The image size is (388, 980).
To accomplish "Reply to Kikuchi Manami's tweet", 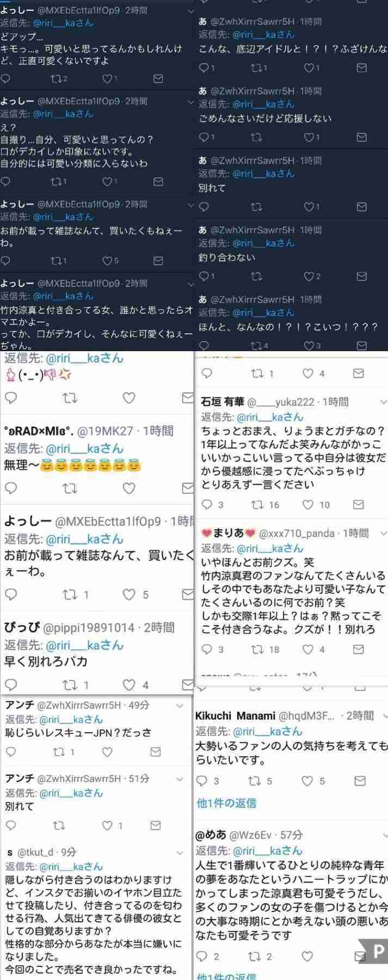I will pos(201,781).
